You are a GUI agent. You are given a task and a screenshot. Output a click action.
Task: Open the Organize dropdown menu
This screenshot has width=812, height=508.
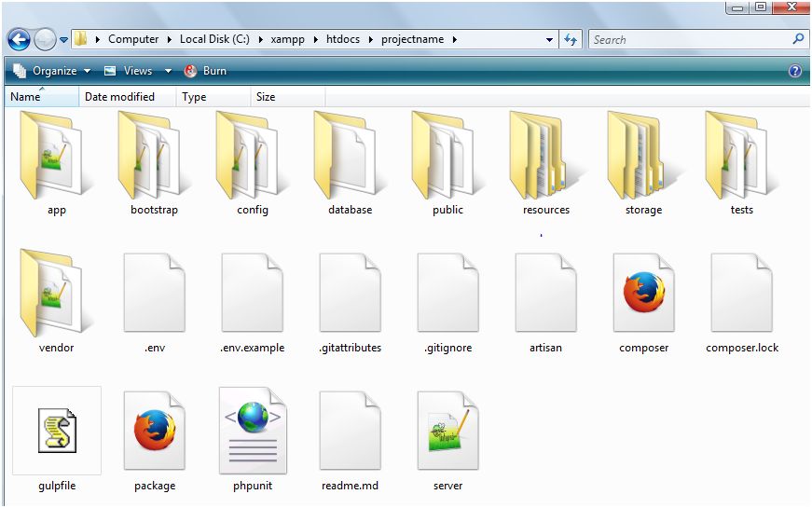point(51,71)
